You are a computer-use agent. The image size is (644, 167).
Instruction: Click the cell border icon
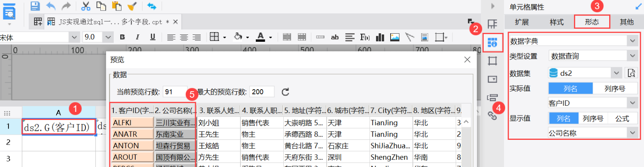point(215,37)
